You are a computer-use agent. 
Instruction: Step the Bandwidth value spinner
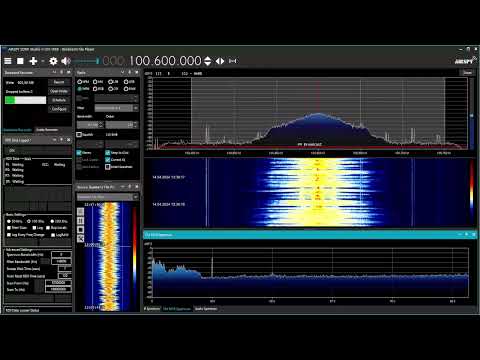(x=101, y=125)
